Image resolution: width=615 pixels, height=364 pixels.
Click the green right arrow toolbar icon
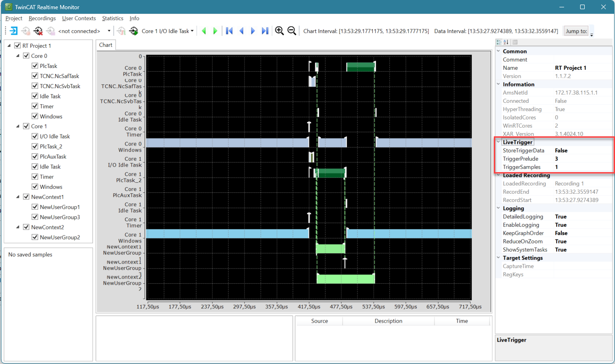[215, 31]
